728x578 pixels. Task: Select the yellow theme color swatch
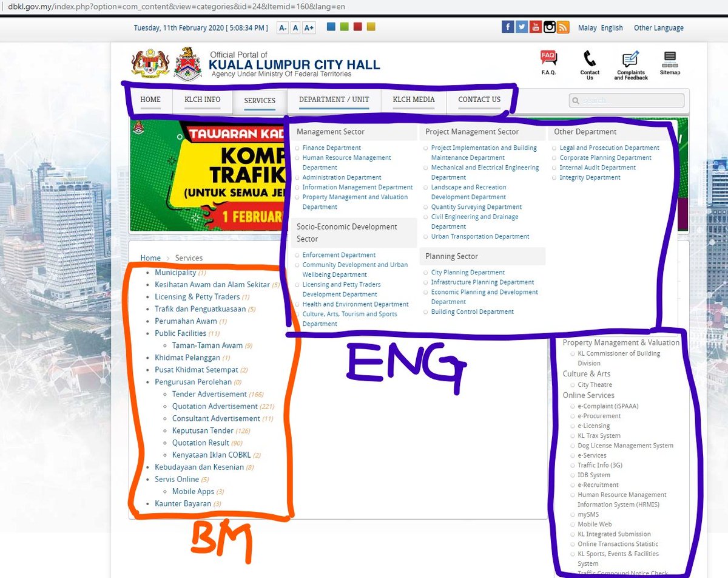point(371,27)
